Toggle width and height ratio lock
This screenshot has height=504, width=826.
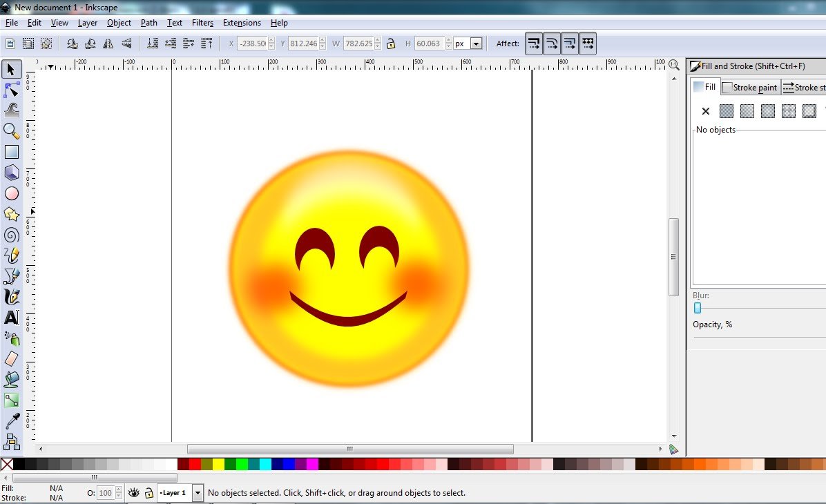pos(391,43)
